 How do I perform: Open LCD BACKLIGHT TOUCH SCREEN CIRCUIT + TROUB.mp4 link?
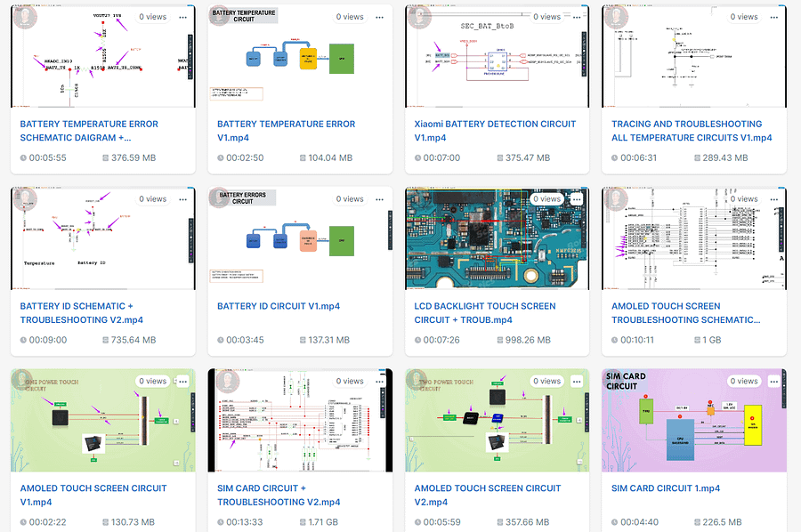coord(485,313)
